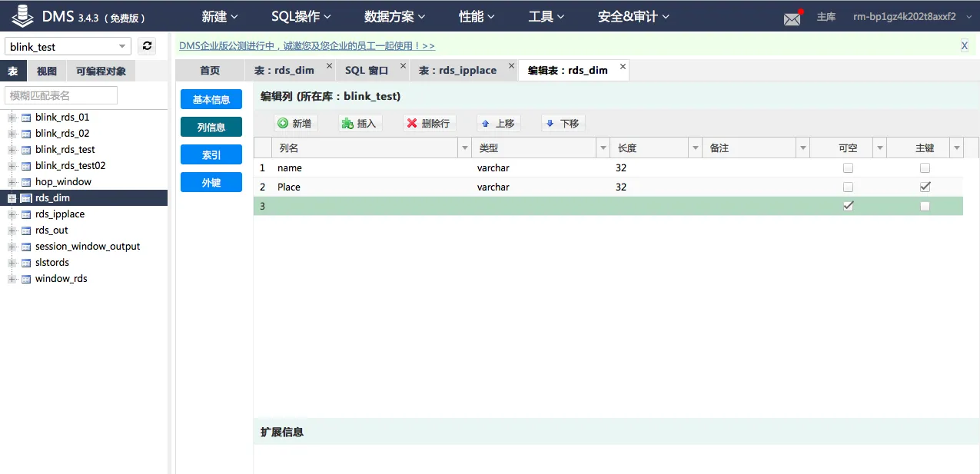
Task: Open the 数据方案 menu
Action: 394,16
